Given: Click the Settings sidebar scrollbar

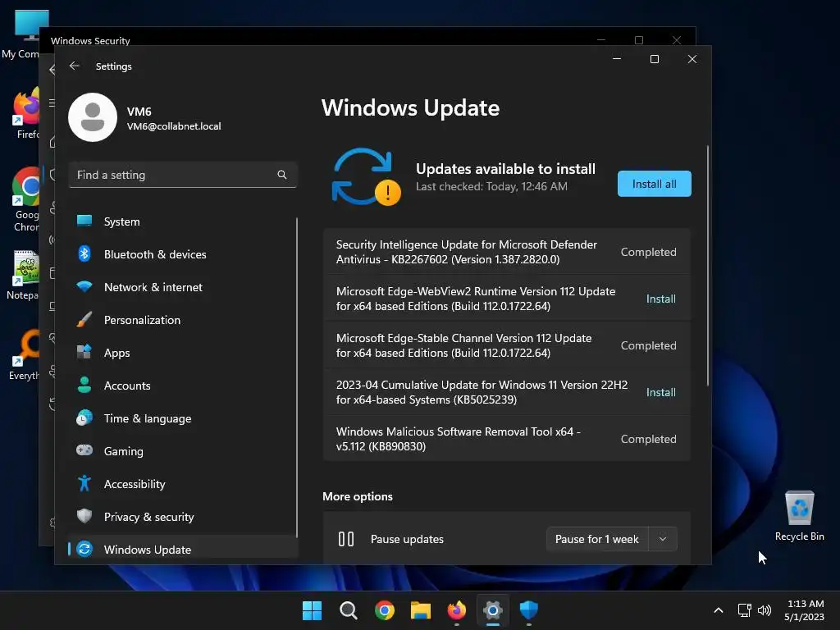Looking at the screenshot, I should click(x=296, y=377).
